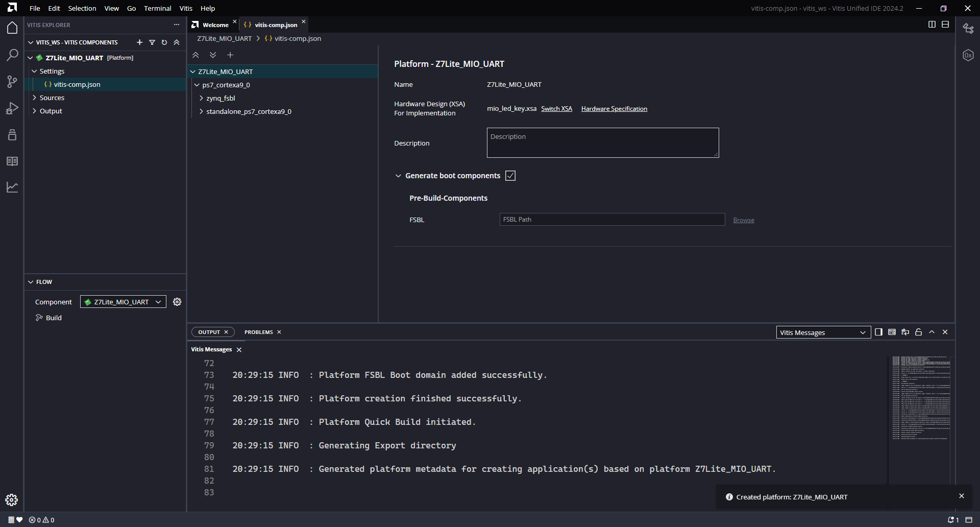Click into the FSBL Path input field
The image size is (980, 527).
click(612, 220)
